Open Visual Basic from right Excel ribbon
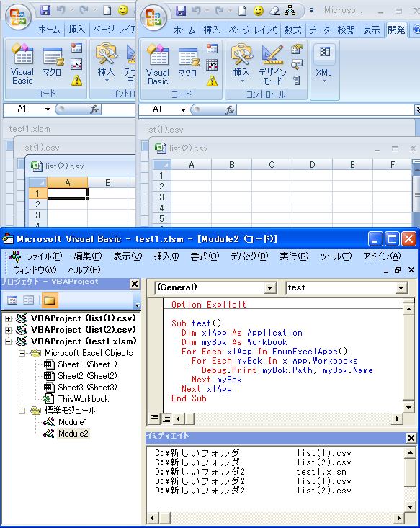The height and width of the screenshot is (528, 420). 158,64
